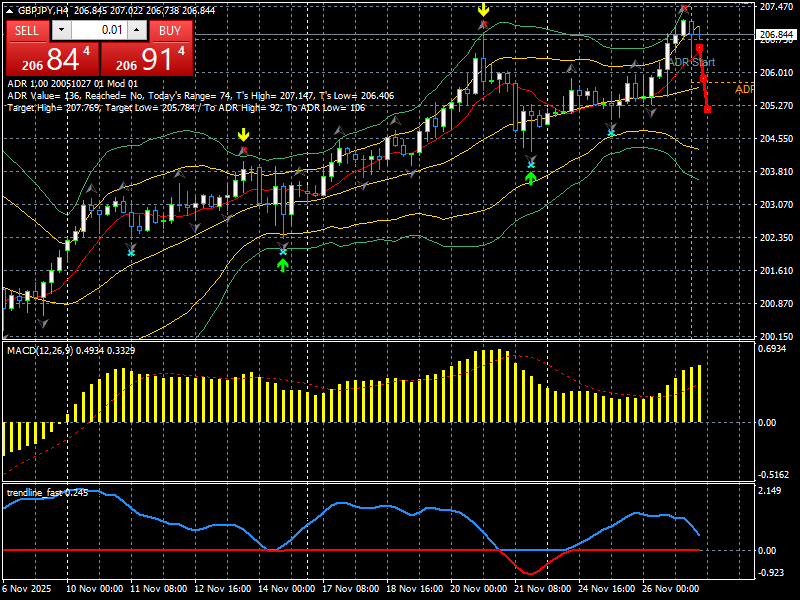This screenshot has width=800, height=600.
Task: Click the red SELL button
Action: (x=28, y=31)
